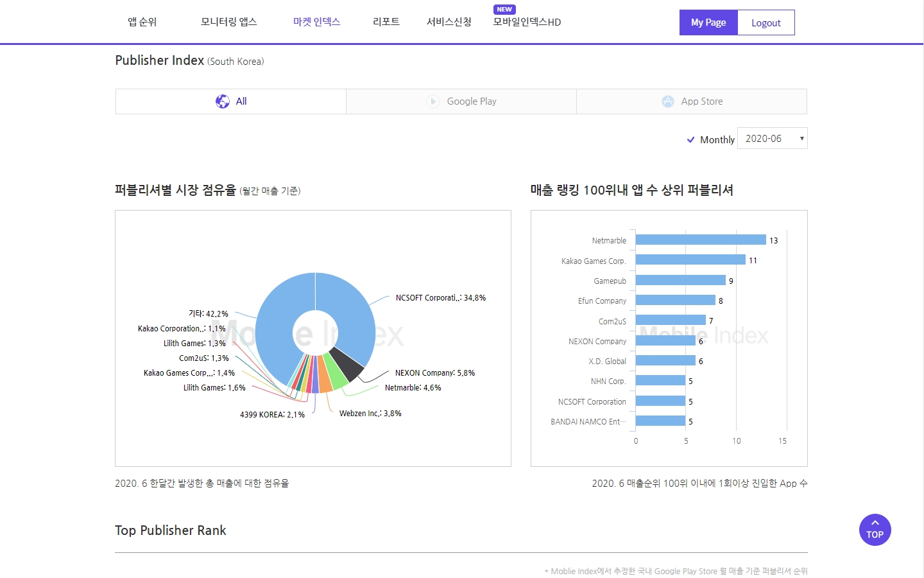Click the Webzen Inc.: 3.8% label
924x578 pixels.
(x=370, y=414)
